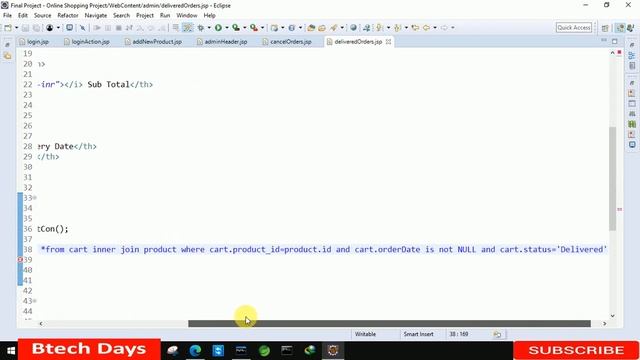Open the Window menu
Image resolution: width=640 pixels, height=360 pixels.
coord(187,16)
